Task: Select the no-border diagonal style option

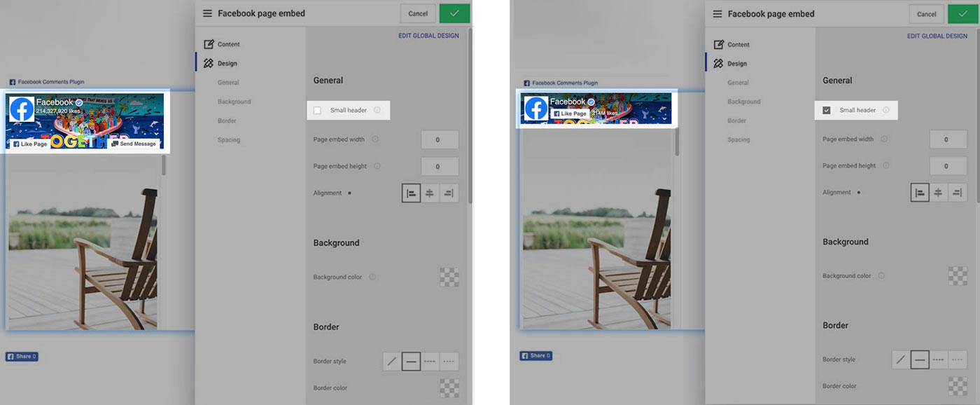Action: pos(392,360)
